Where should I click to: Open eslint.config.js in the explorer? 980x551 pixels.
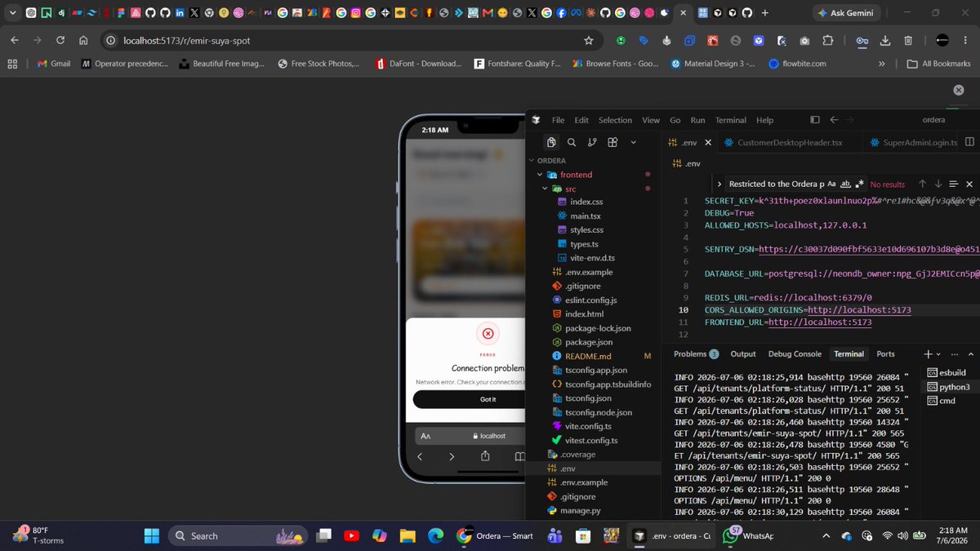coord(590,300)
